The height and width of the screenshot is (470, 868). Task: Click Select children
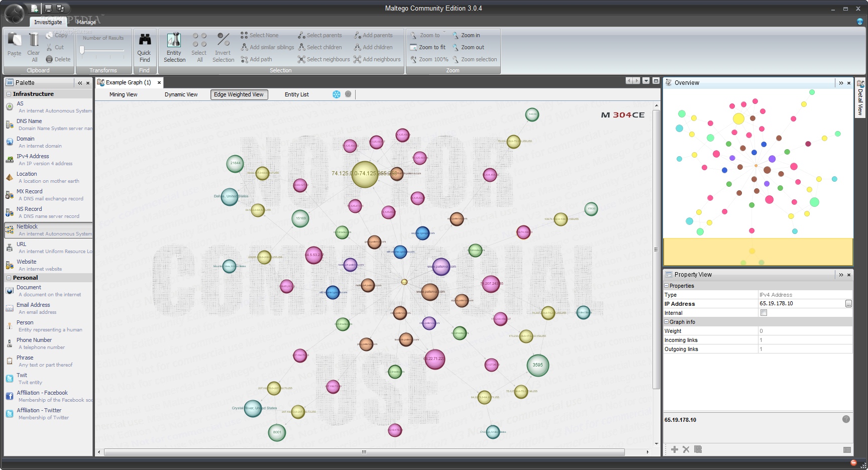(x=319, y=47)
